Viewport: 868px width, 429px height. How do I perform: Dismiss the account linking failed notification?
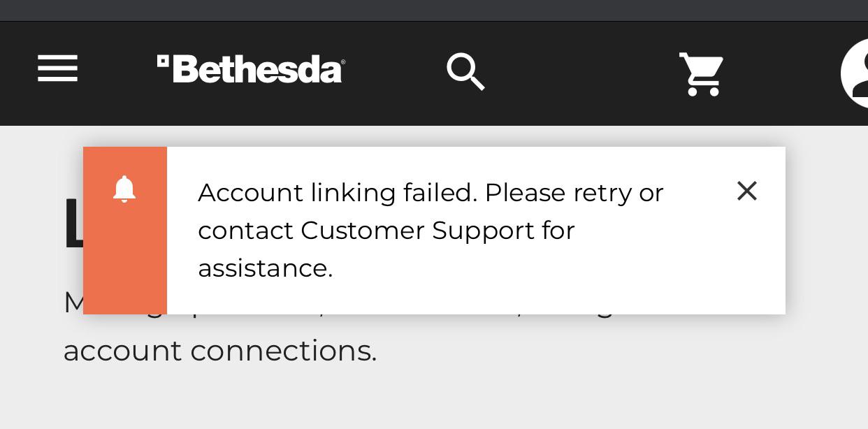tap(746, 191)
